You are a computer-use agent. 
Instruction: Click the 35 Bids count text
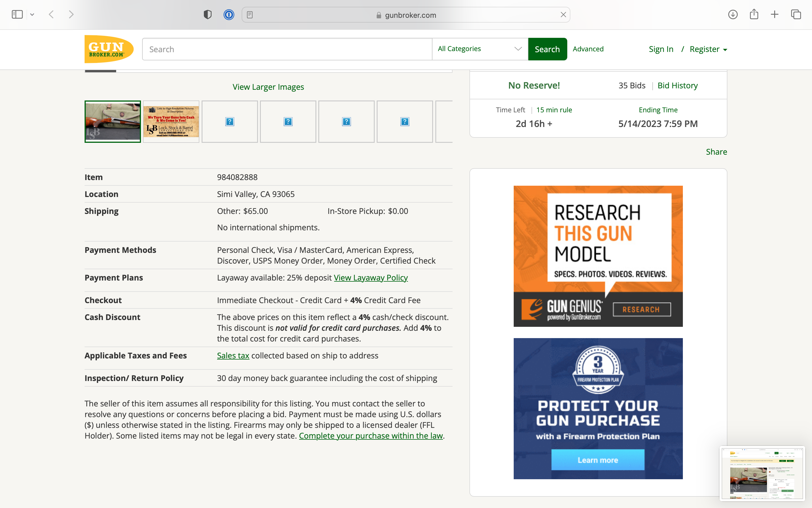click(632, 85)
